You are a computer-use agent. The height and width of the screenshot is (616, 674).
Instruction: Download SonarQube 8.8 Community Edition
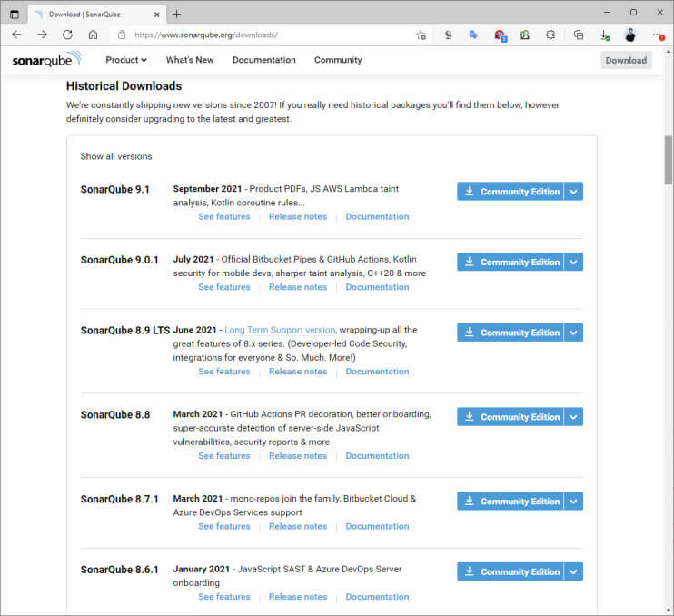click(x=510, y=416)
